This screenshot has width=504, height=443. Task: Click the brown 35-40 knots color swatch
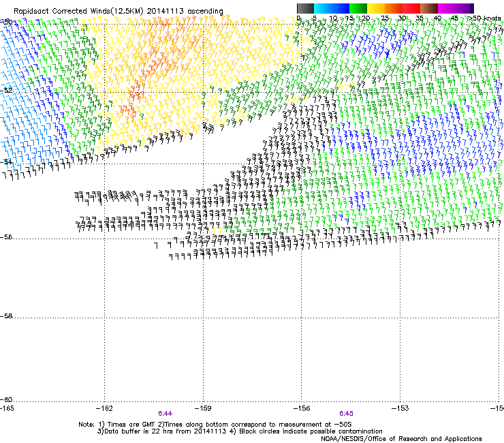[x=429, y=8]
